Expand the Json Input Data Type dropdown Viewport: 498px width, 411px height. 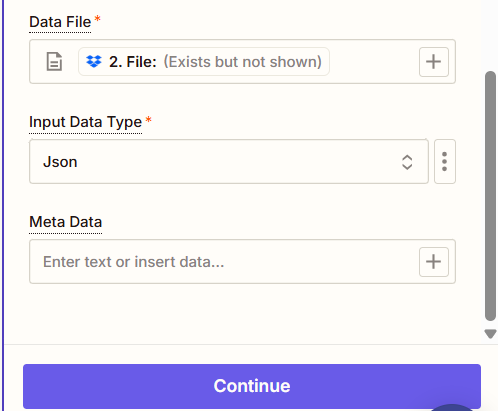coord(229,162)
